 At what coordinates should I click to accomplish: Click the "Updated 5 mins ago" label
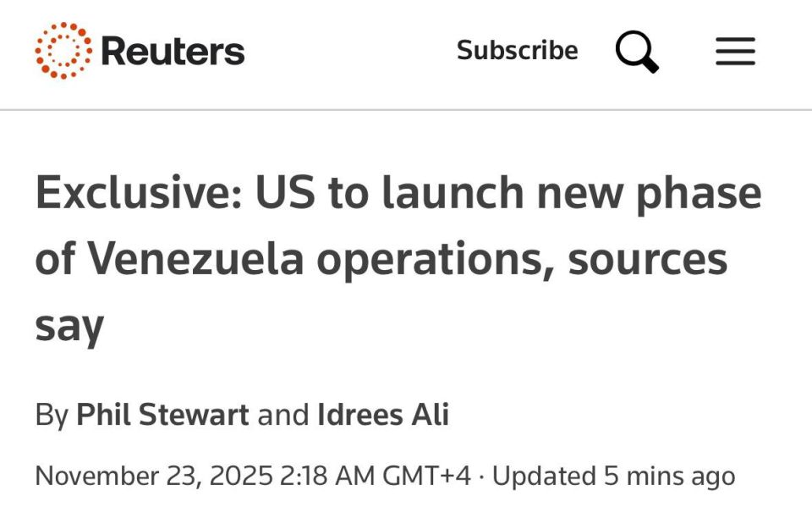point(613,476)
